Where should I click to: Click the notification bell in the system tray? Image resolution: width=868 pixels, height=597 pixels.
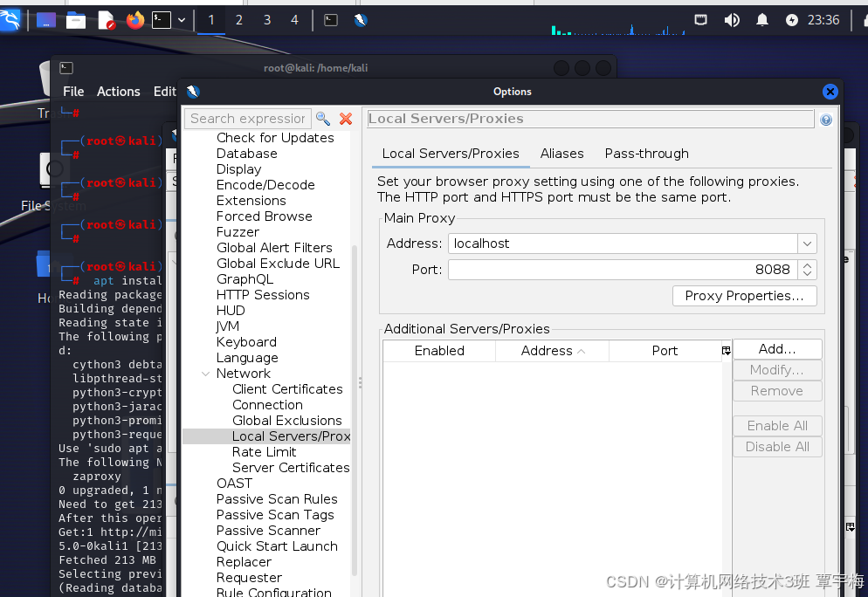(761, 19)
